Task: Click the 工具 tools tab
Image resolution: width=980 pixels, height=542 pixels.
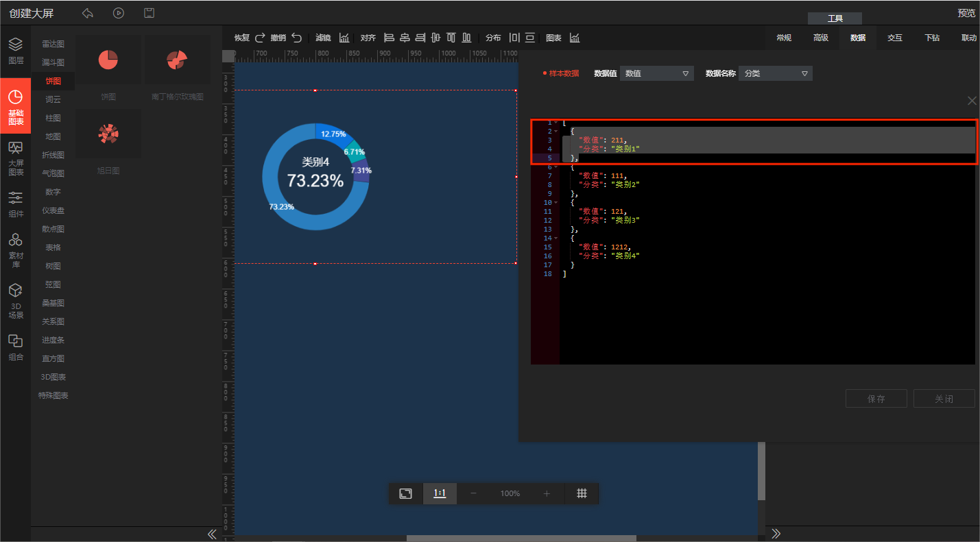Action: pos(835,19)
